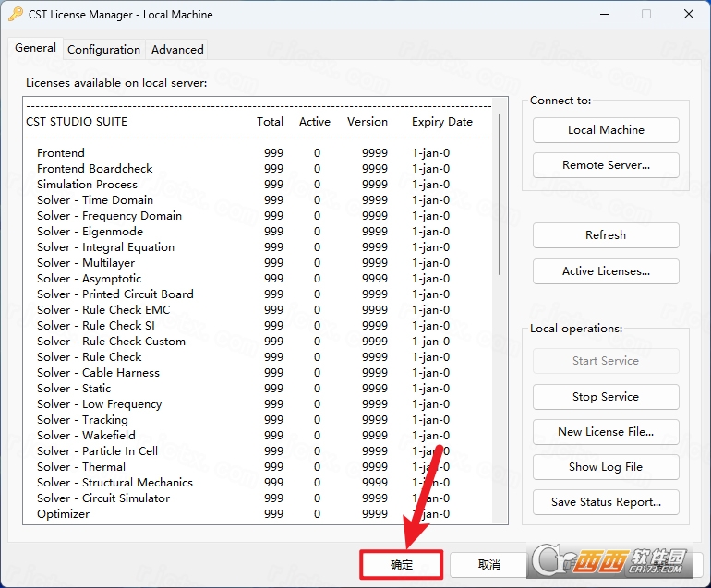View Active Licenses
This screenshot has width=711, height=588.
click(606, 271)
